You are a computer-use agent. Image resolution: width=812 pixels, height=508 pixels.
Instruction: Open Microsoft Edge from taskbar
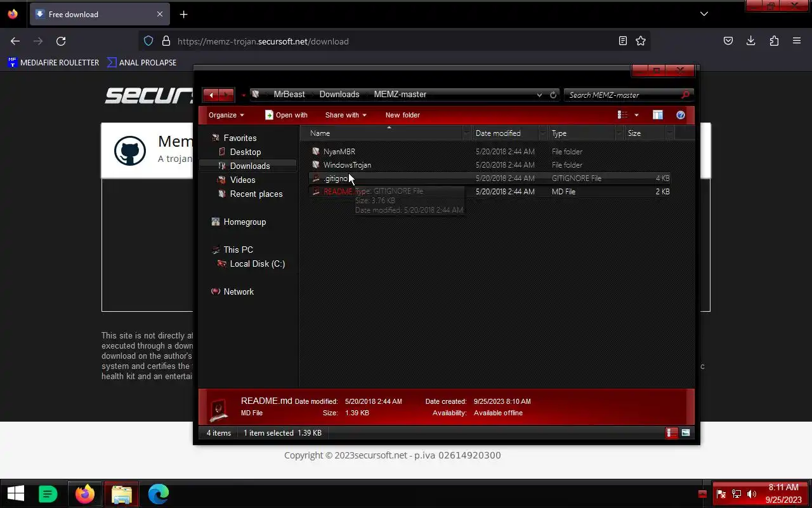[x=158, y=493]
